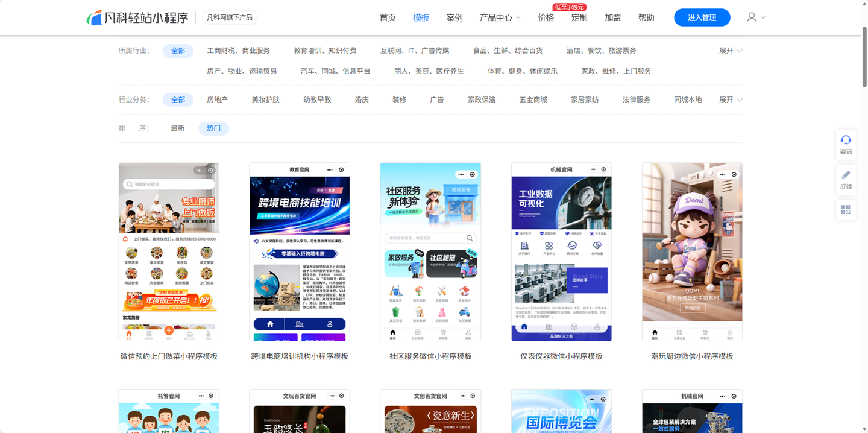The height and width of the screenshot is (433, 868).
Task: Select the 模板 navigation item
Action: tap(421, 17)
